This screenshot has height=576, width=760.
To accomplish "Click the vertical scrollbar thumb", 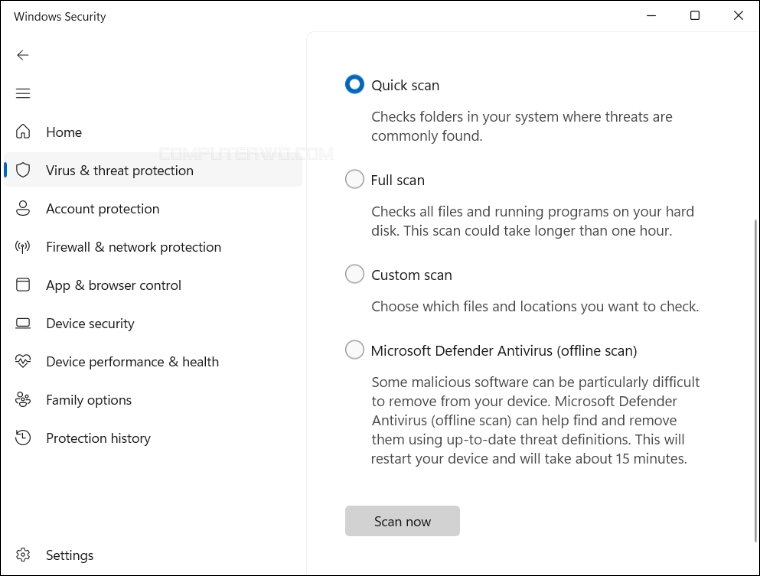I will pyautogui.click(x=757, y=381).
